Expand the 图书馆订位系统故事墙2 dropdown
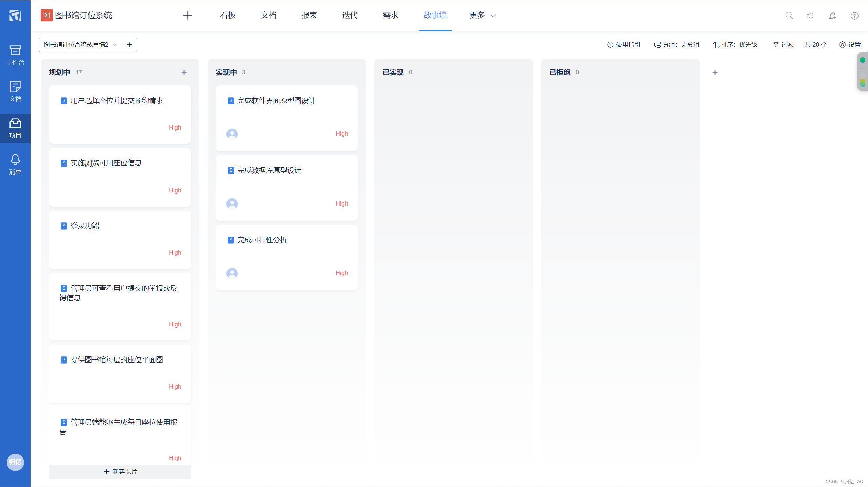This screenshot has height=487, width=868. pos(81,45)
